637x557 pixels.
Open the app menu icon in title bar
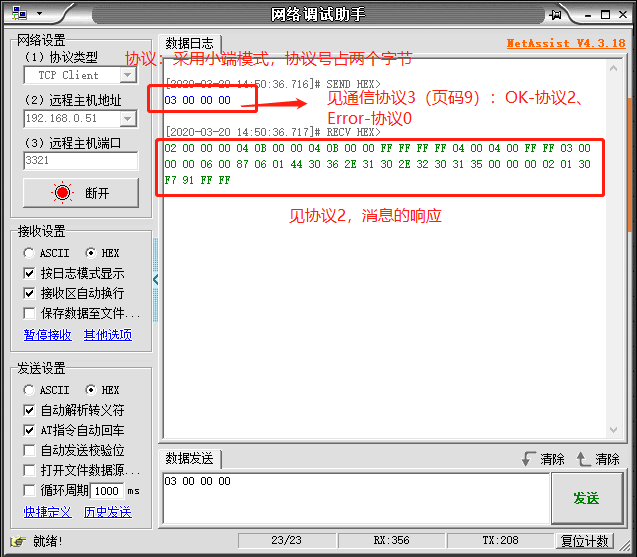(19, 13)
